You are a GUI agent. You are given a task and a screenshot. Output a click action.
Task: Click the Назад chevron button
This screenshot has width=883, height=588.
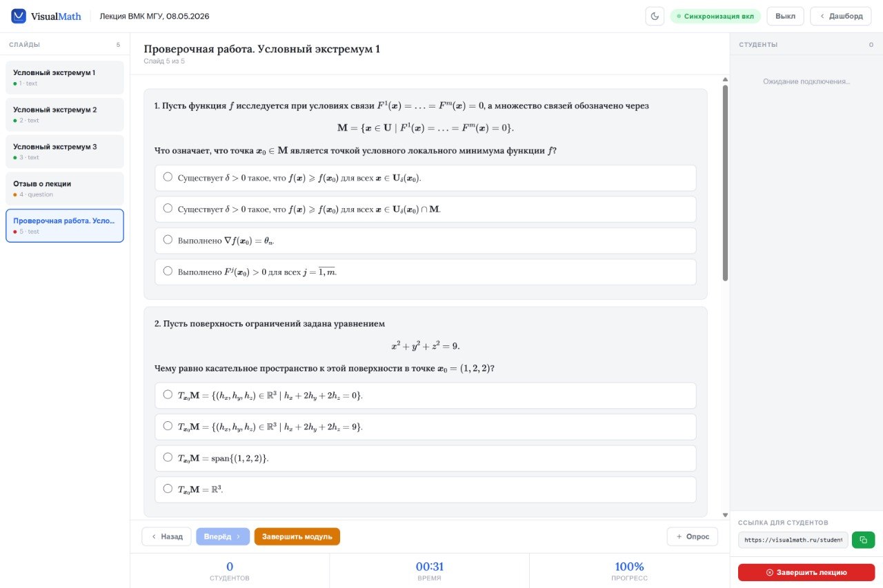pos(166,536)
